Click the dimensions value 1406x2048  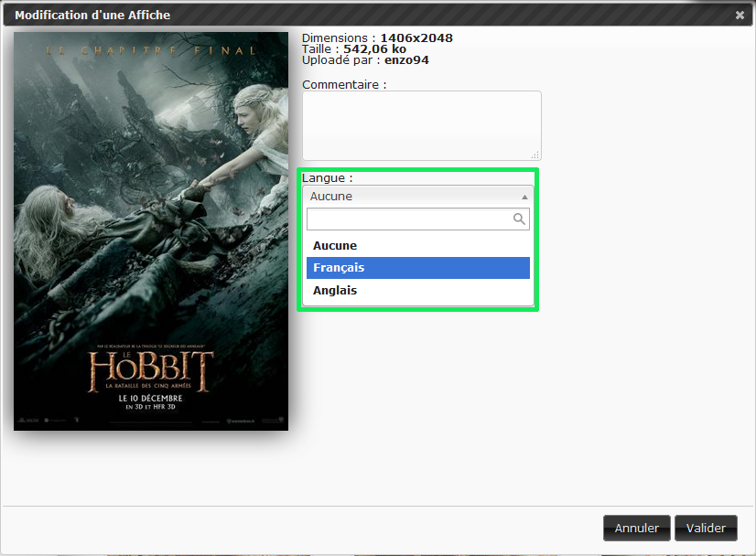416,38
